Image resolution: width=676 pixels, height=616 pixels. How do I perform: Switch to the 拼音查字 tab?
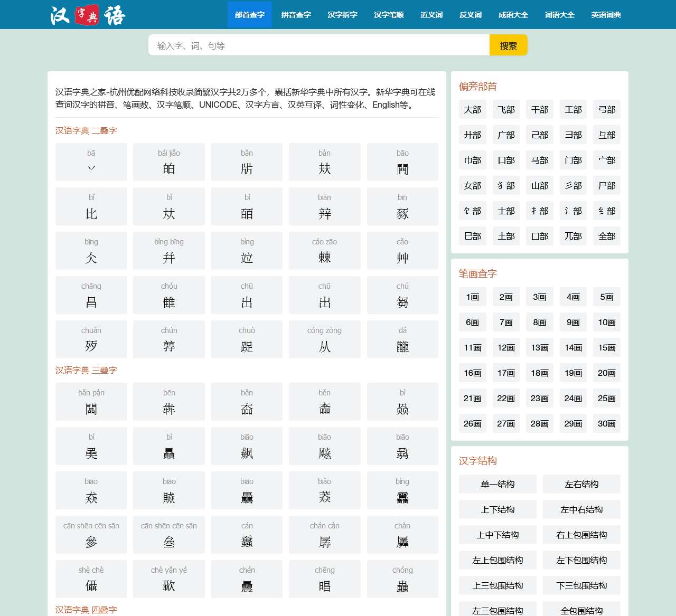(296, 15)
